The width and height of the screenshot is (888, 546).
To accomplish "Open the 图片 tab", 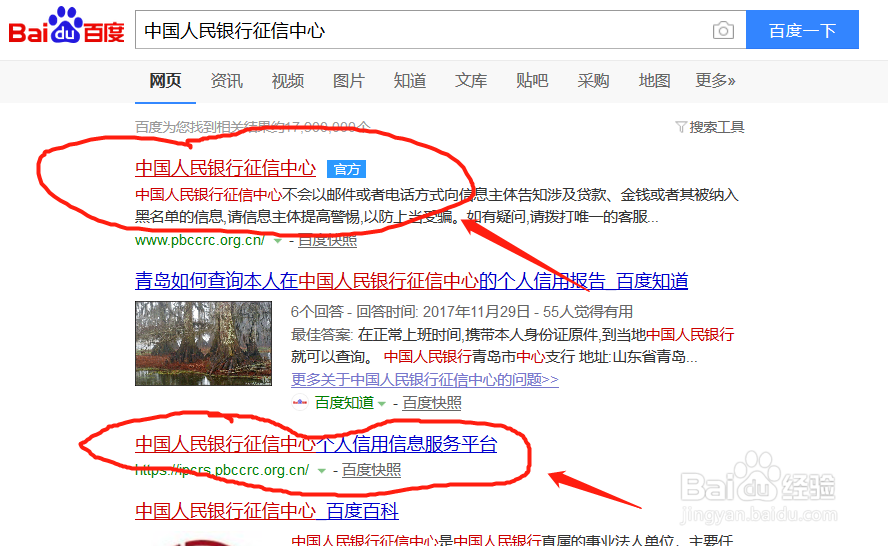I will tap(349, 81).
